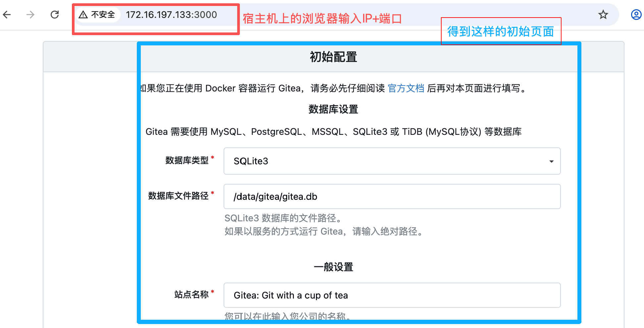Click the SQLite3 数据库的文件路径 help text
Screen dimensions: 644x328
point(284,218)
